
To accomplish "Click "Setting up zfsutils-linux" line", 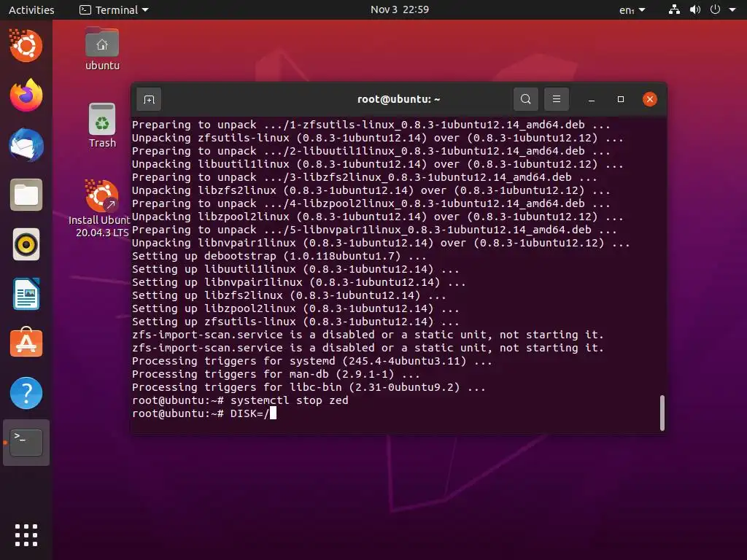I will 295,322.
